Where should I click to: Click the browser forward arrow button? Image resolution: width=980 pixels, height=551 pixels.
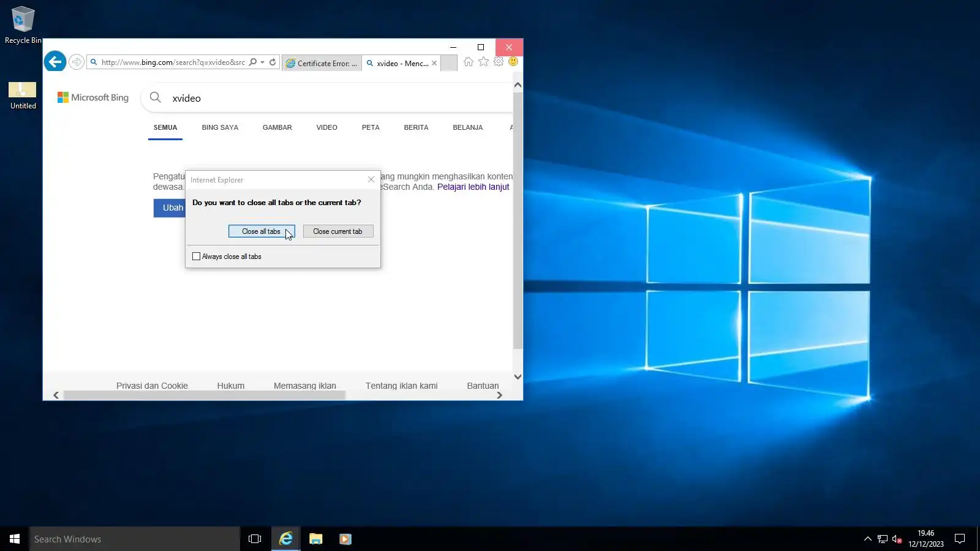pyautogui.click(x=76, y=62)
